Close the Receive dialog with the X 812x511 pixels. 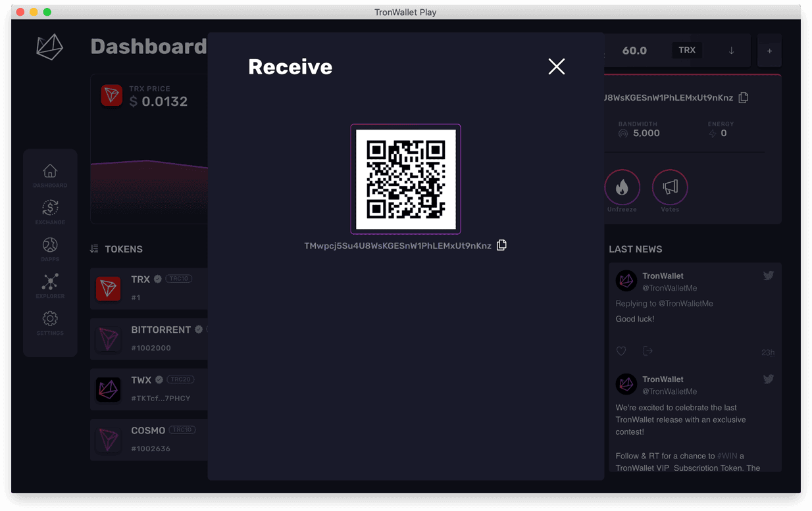[557, 66]
